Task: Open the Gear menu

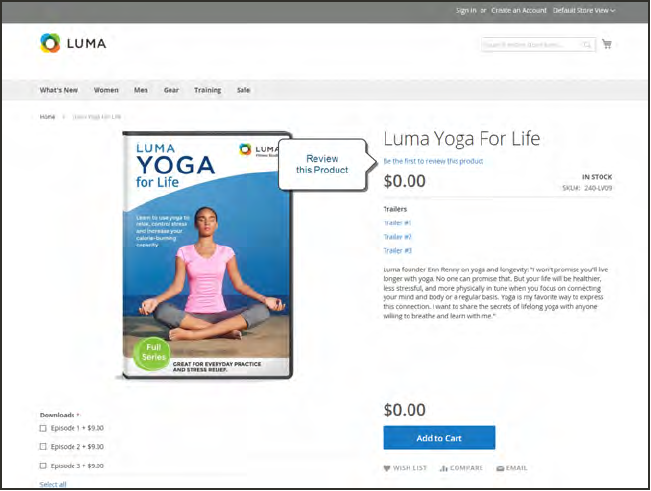Action: (x=171, y=90)
